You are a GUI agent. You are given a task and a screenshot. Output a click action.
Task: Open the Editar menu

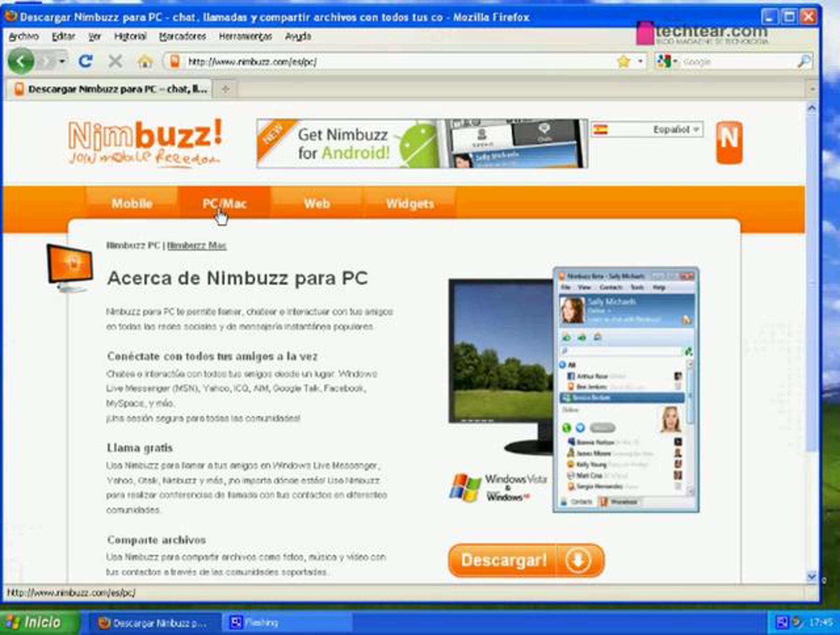pos(63,36)
